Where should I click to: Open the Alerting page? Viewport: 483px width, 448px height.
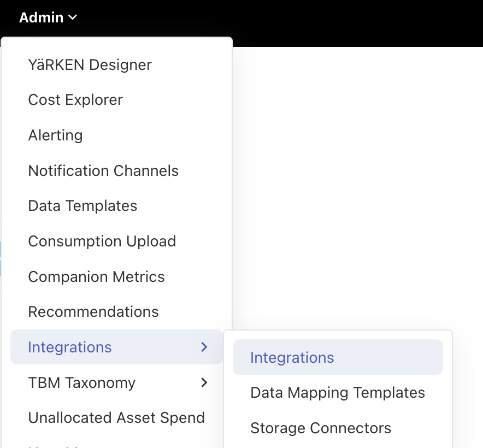tap(55, 135)
